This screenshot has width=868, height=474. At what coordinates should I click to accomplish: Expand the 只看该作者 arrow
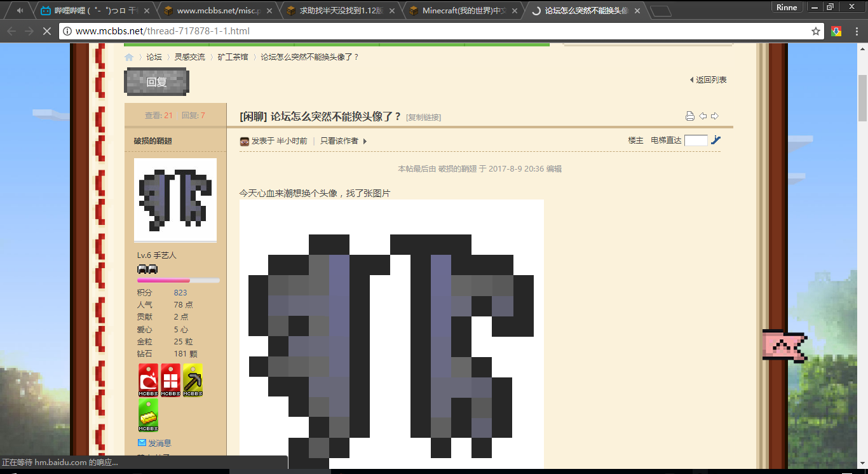pos(365,141)
